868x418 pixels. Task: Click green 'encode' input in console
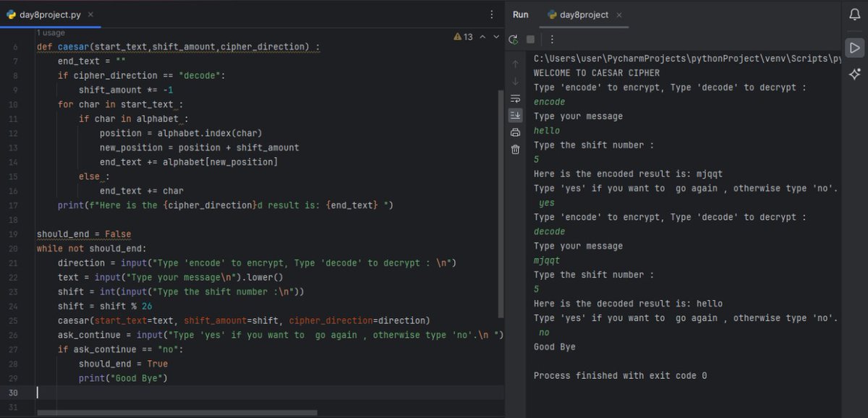pos(550,102)
